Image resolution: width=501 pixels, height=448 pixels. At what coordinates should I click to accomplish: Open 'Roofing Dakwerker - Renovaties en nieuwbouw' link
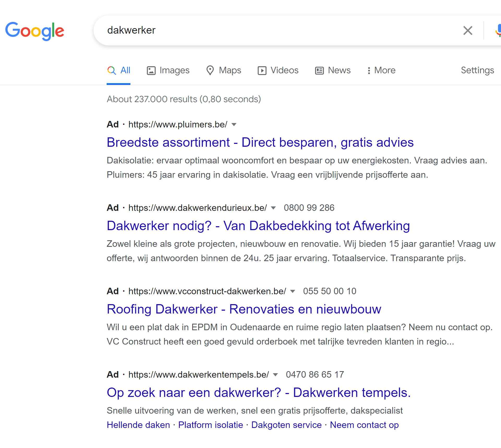(244, 309)
